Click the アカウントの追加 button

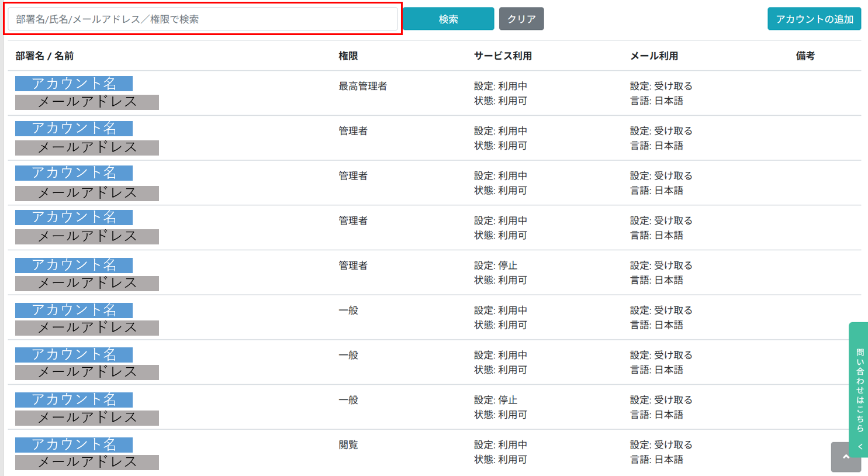pos(814,19)
